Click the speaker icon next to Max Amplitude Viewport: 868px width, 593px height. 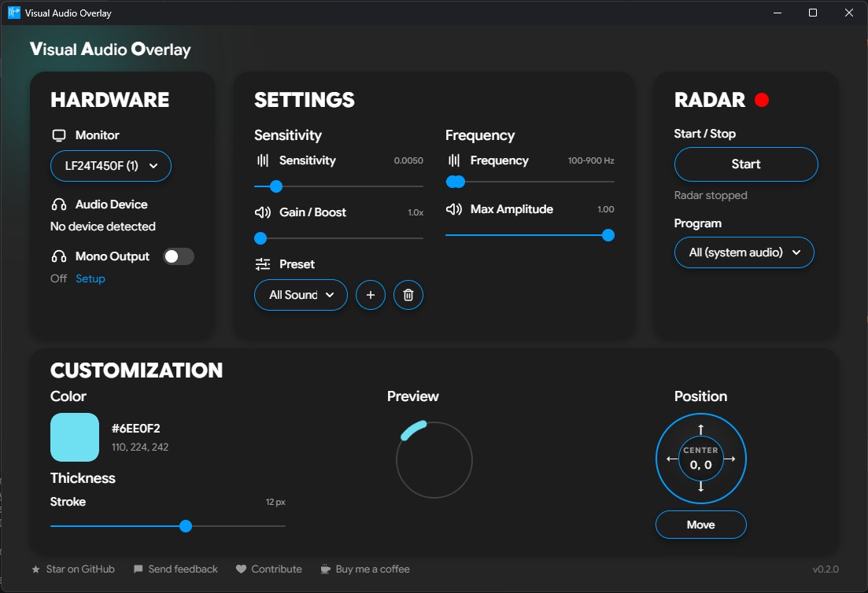(x=454, y=209)
